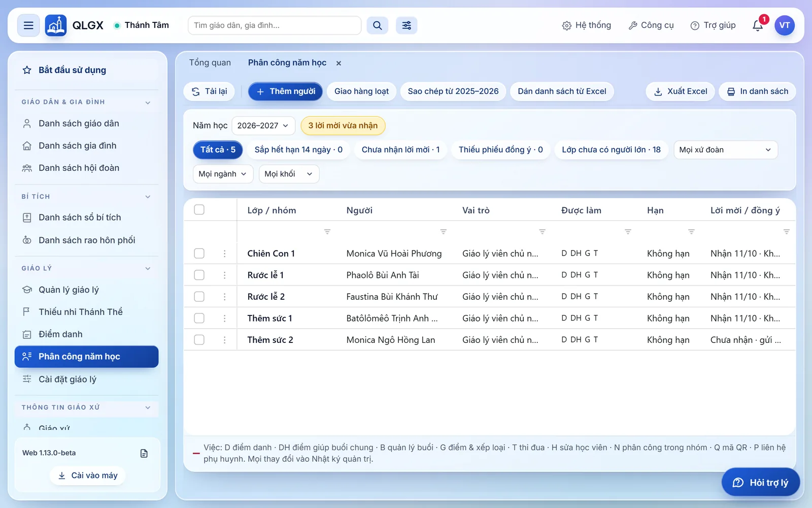Image resolution: width=812 pixels, height=508 pixels.
Task: Open the Công cụ menu
Action: (651, 25)
